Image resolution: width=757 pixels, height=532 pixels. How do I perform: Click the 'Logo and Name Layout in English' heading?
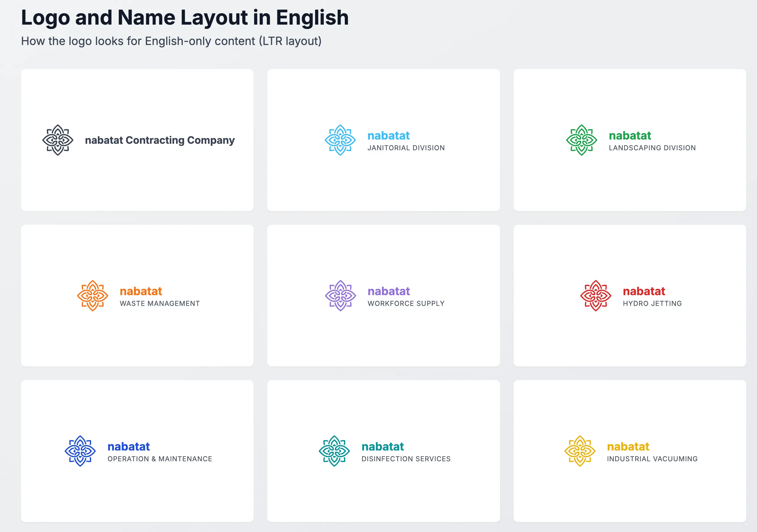click(185, 17)
